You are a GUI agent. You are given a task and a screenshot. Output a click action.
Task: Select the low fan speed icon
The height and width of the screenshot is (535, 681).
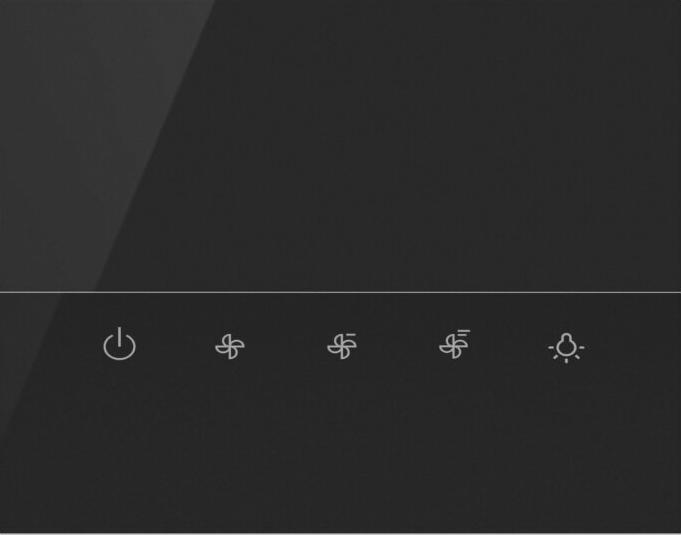230,347
